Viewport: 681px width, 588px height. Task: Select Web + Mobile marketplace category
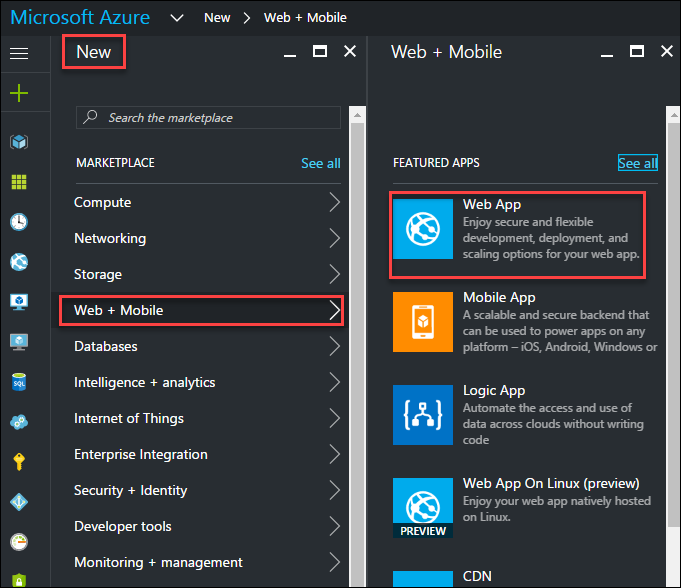202,310
